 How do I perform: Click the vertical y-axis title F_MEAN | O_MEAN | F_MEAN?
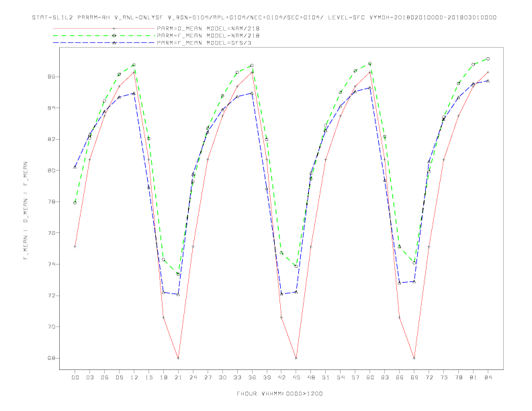tap(26, 211)
